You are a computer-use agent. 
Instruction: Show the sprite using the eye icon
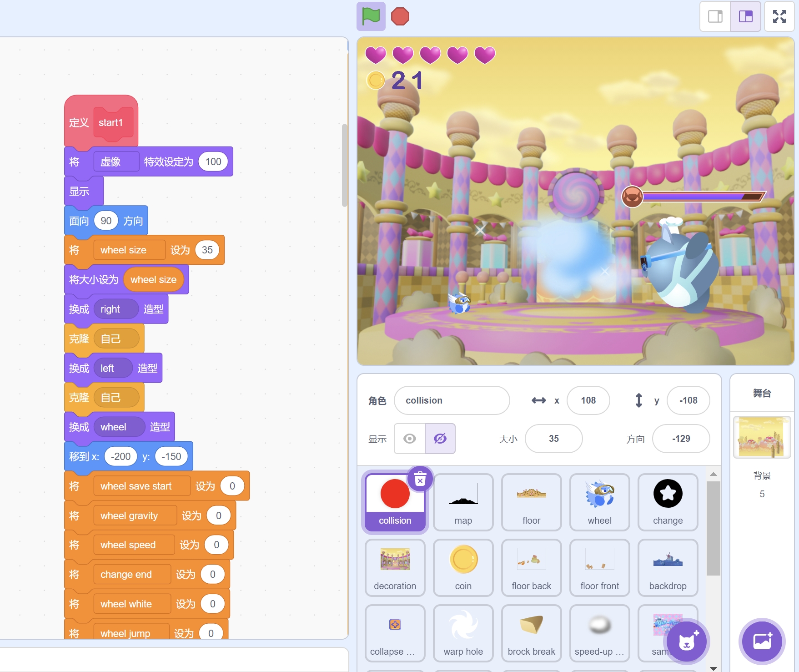click(409, 439)
